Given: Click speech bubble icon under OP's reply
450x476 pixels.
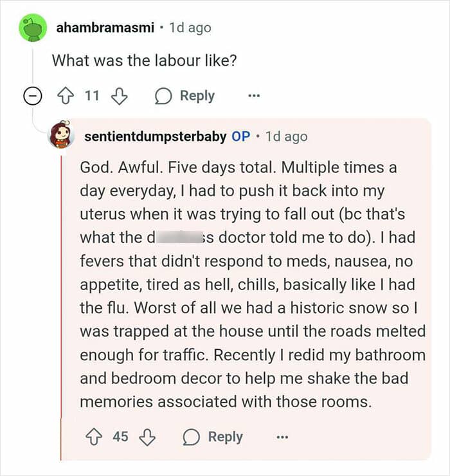Looking at the screenshot, I should click(192, 437).
